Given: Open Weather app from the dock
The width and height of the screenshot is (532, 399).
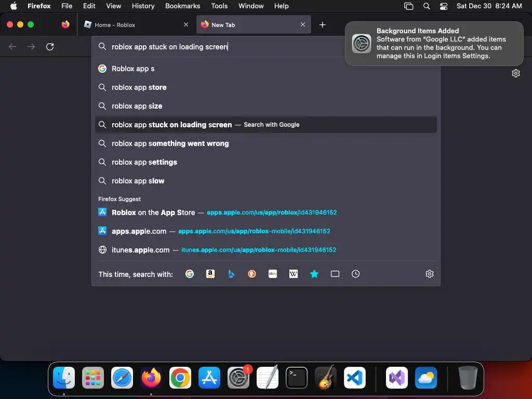Looking at the screenshot, I should pos(426,378).
